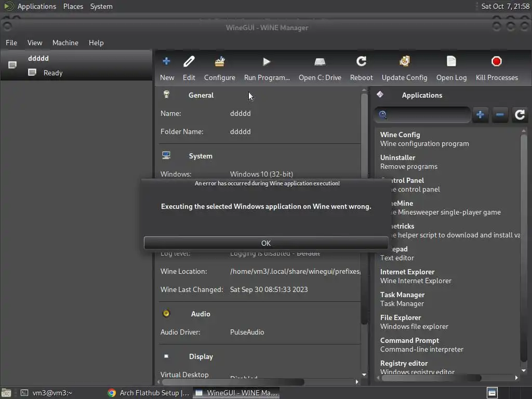This screenshot has width=532, height=399.
Task: Click the red Kill Processes icon
Action: (x=496, y=61)
